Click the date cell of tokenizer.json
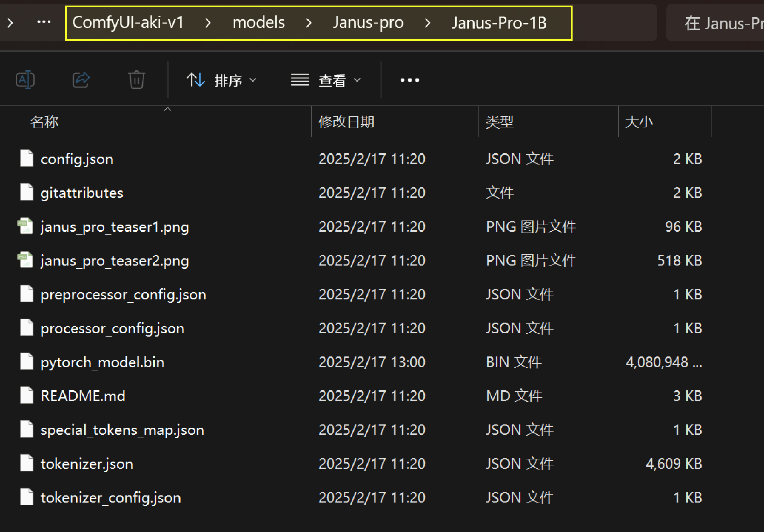This screenshot has height=532, width=764. click(372, 463)
